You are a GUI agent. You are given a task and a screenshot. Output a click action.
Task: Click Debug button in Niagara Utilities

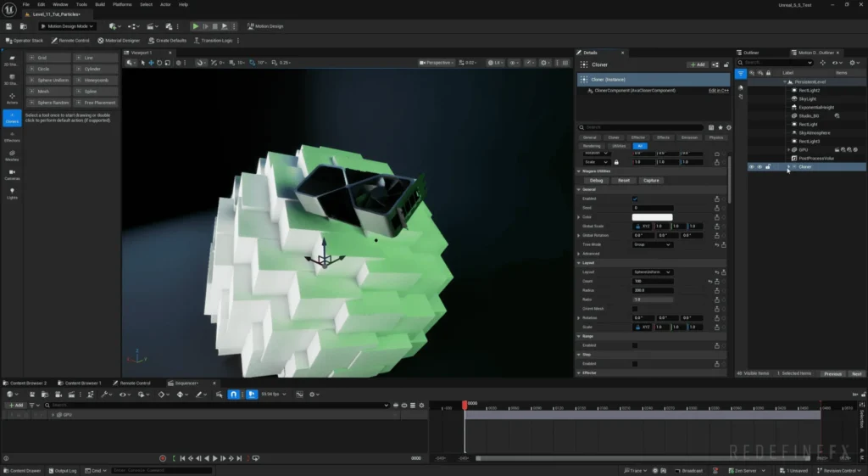click(x=596, y=180)
